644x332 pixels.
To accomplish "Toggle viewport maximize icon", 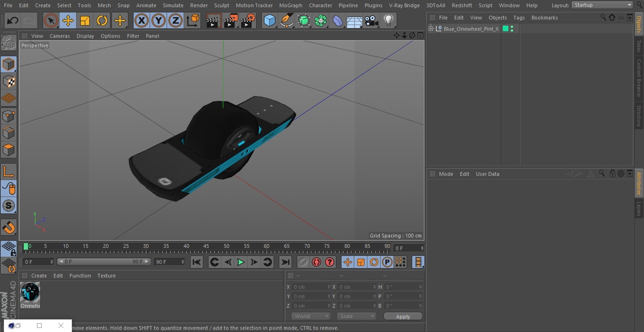I will [420, 36].
